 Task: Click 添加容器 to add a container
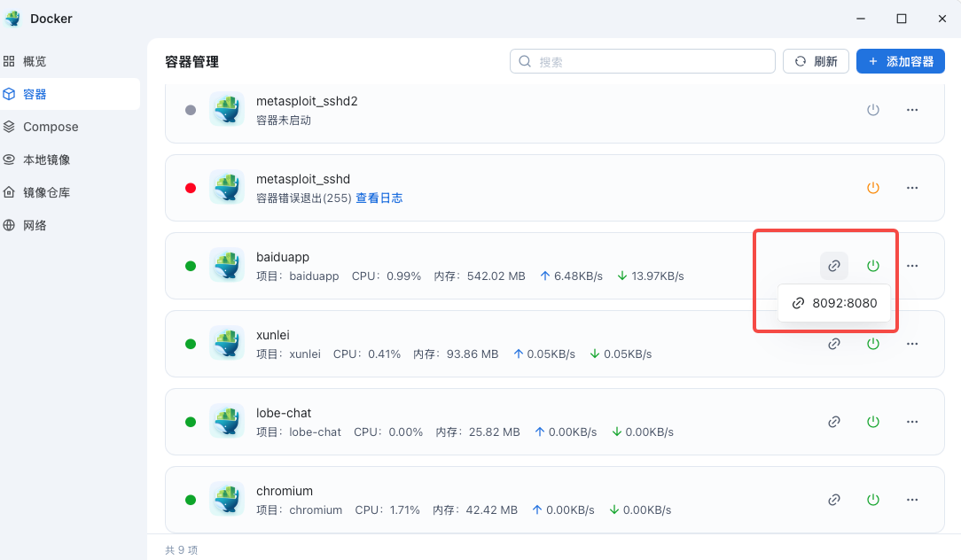point(901,61)
